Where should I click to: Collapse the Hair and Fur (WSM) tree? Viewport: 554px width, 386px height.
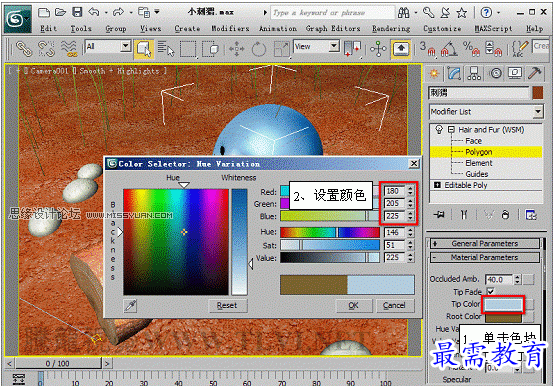pos(451,130)
